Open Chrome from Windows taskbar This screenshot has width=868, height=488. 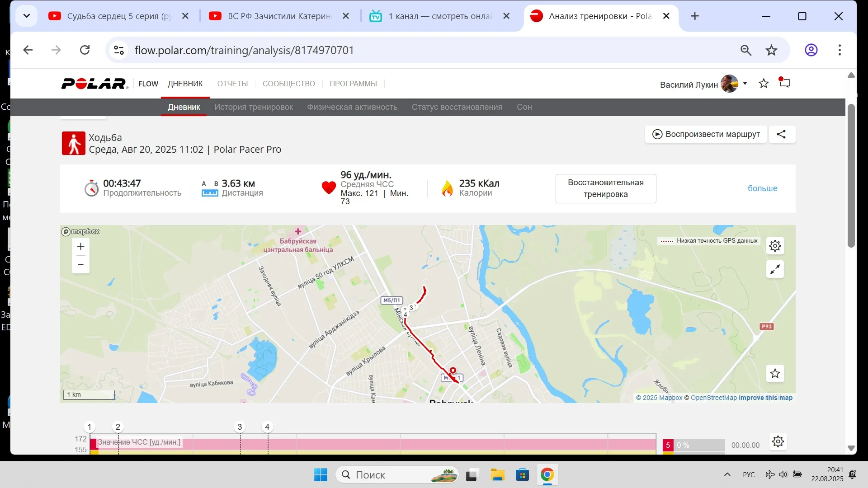(x=547, y=475)
